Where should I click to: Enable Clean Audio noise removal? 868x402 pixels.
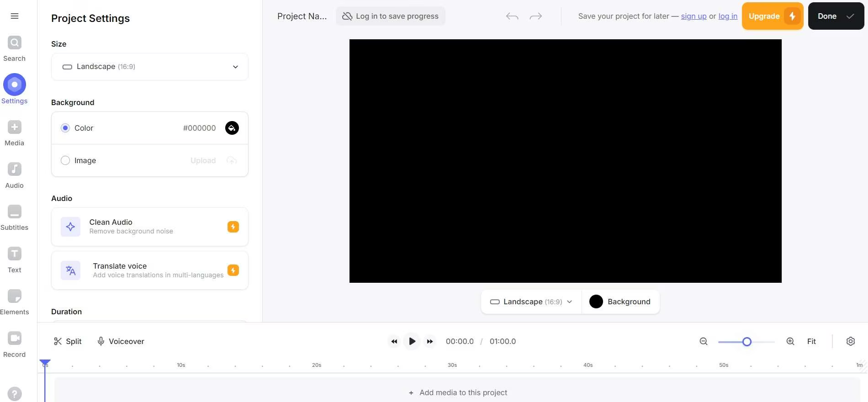(150, 227)
